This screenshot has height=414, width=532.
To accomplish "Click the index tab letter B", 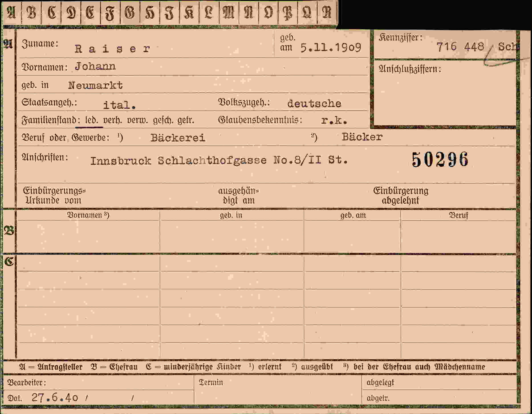I will [x=31, y=12].
